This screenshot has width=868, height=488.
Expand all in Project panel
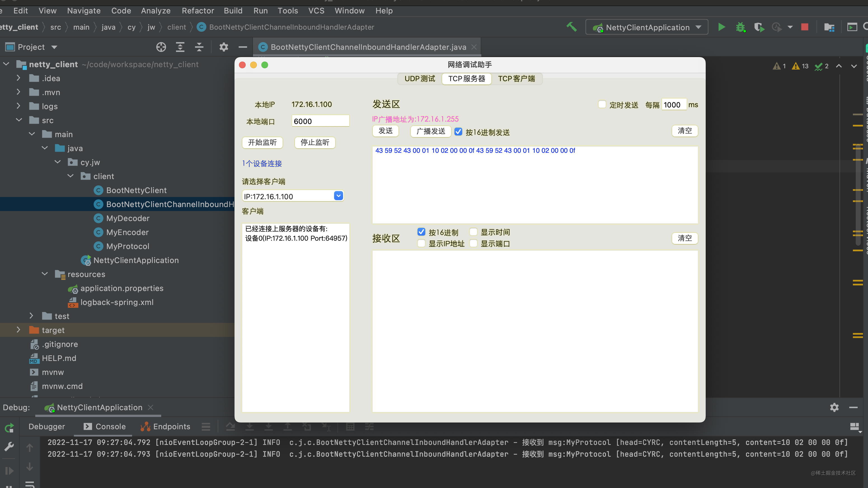180,47
